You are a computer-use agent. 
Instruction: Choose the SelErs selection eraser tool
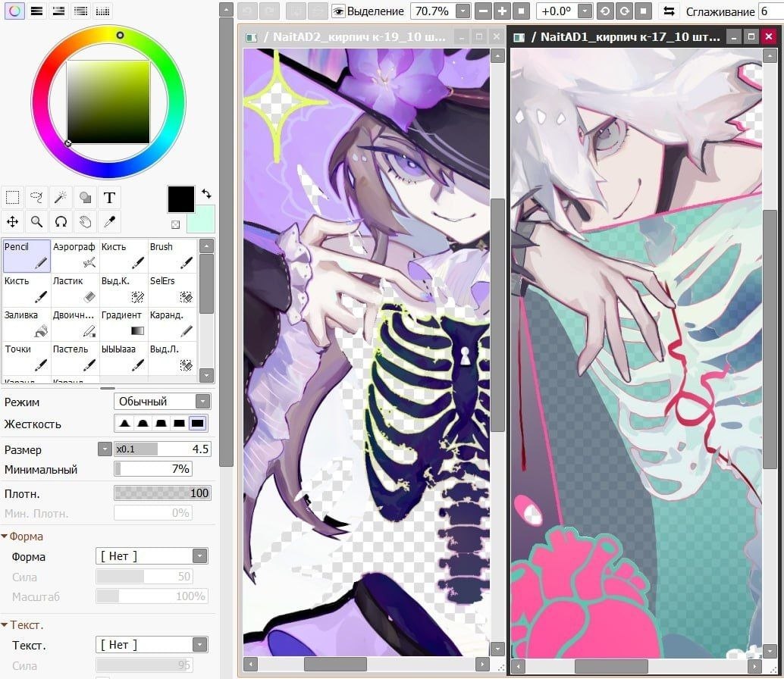pos(171,289)
